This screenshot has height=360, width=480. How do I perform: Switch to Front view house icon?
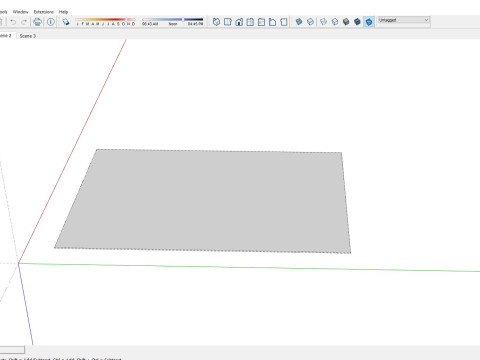tap(239, 22)
